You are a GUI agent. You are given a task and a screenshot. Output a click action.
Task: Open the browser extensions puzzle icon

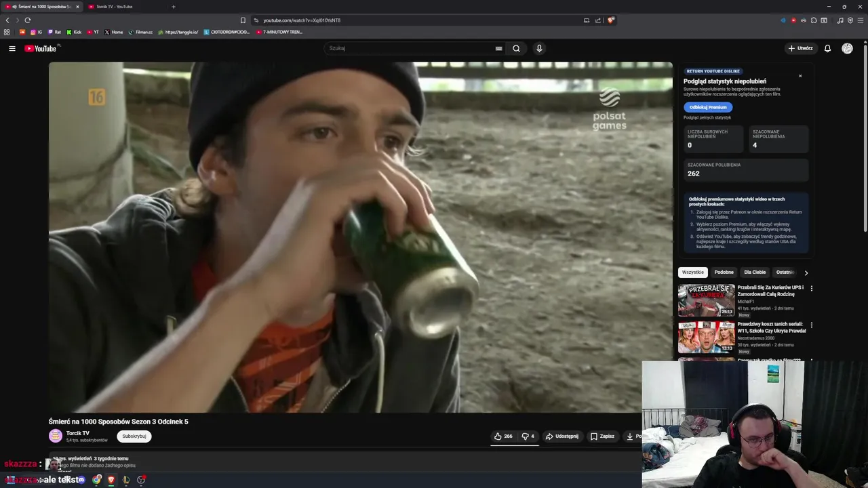814,20
